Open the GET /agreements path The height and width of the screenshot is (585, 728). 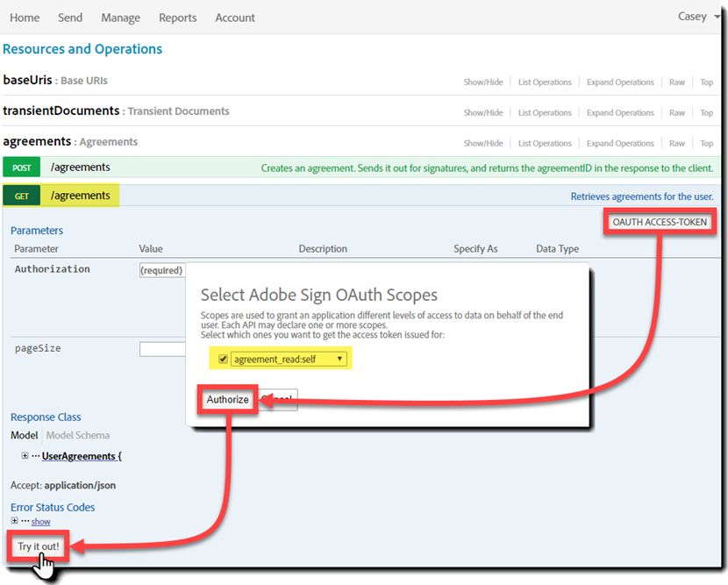[80, 196]
